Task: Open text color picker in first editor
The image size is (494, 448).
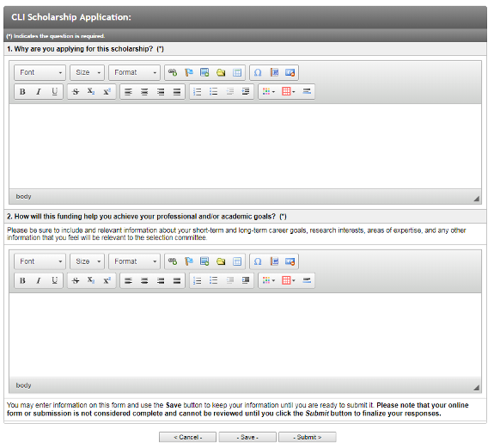Action: (x=268, y=92)
